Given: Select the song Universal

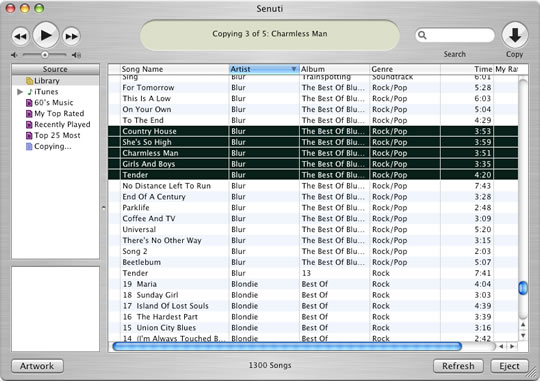Looking at the screenshot, I should point(313,229).
